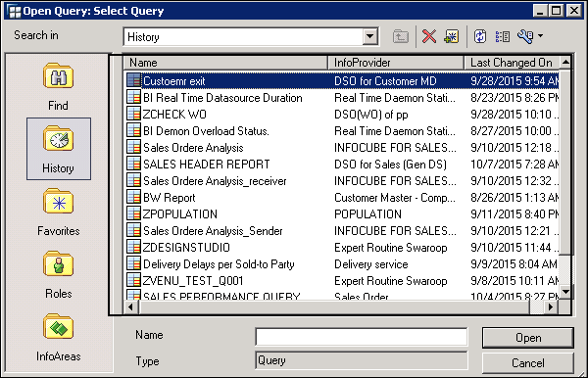Refresh the query list
Viewport: 588px width, 378px height.
coord(480,36)
